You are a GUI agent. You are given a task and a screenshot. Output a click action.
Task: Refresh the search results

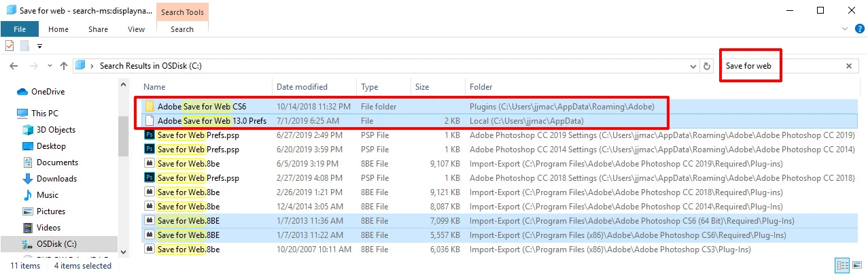(x=707, y=66)
